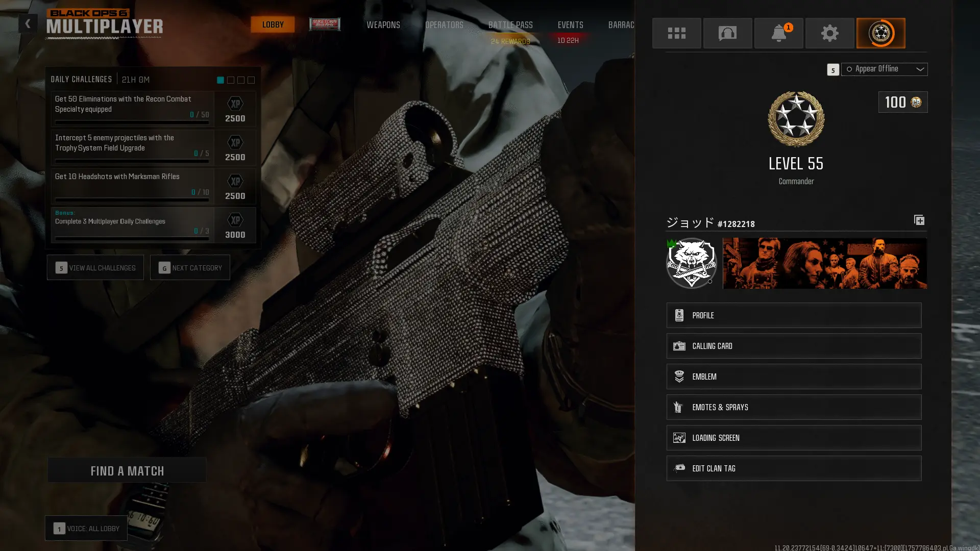
Task: Switch to the Battle Pass tab
Action: pos(510,25)
